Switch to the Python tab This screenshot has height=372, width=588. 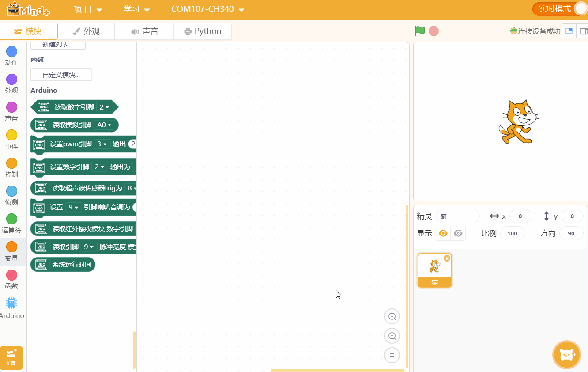coord(203,31)
